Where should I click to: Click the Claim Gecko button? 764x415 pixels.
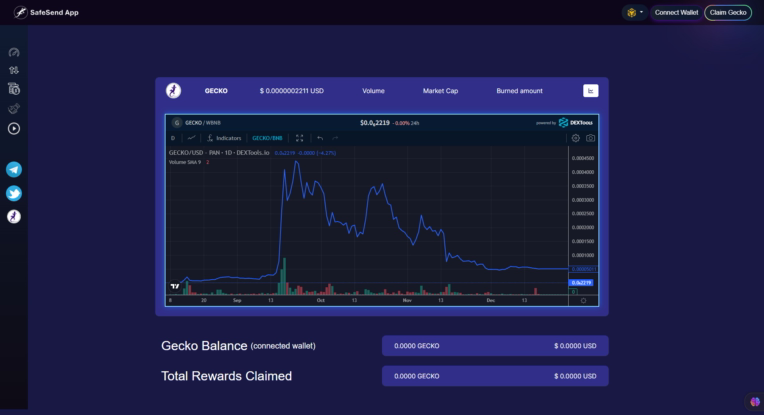(x=728, y=13)
